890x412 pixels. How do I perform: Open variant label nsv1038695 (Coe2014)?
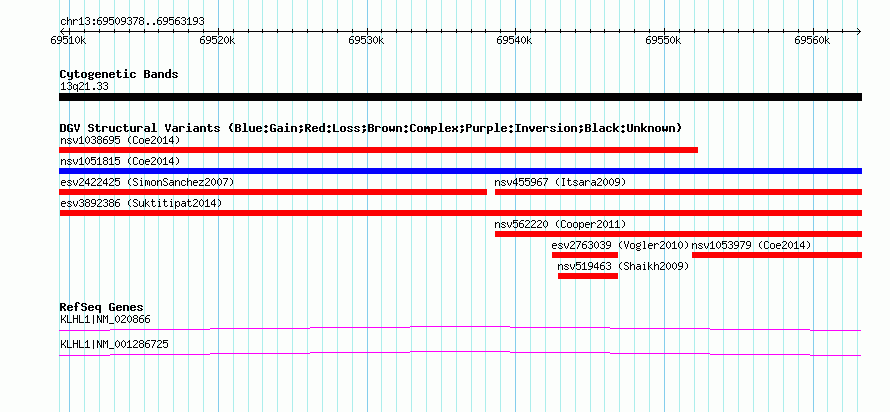click(120, 140)
